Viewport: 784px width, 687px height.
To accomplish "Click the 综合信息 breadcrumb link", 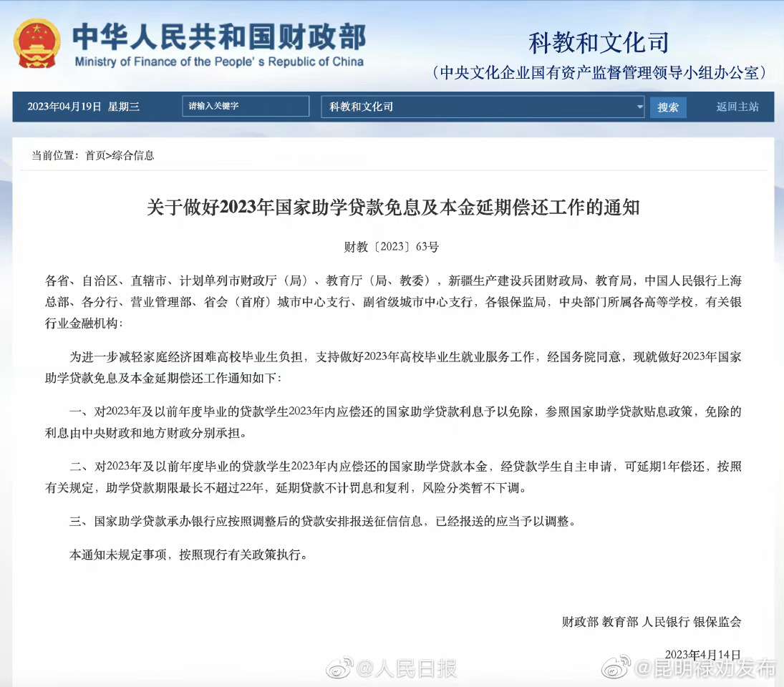I will click(133, 155).
